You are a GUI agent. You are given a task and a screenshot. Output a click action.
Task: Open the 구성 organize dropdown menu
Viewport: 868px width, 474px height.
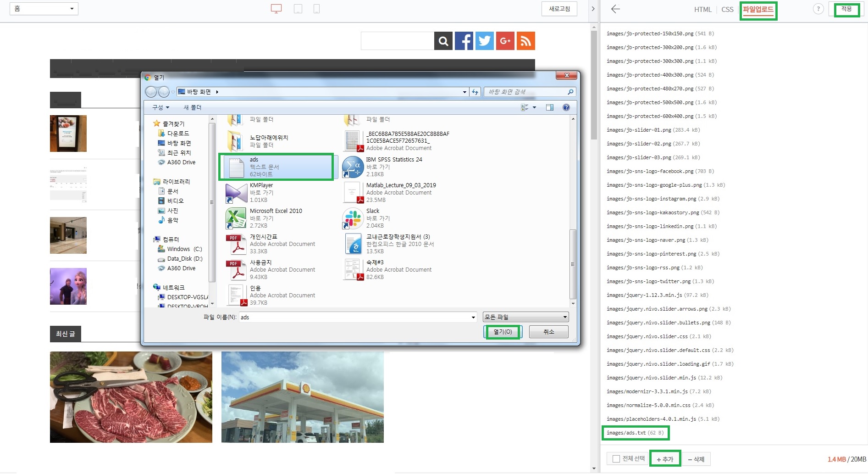tap(161, 107)
